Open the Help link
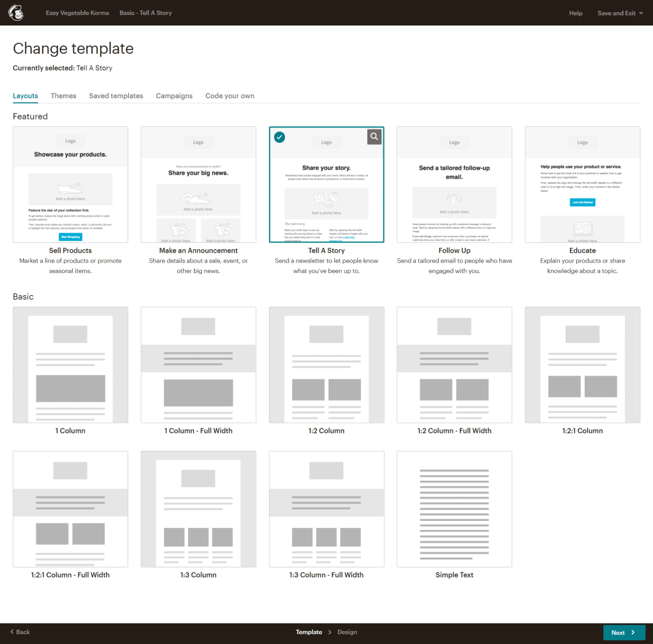The image size is (653, 644). coord(576,13)
